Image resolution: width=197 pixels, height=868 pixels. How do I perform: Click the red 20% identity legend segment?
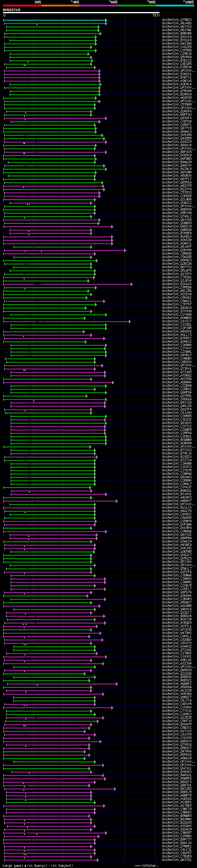(22, 6)
